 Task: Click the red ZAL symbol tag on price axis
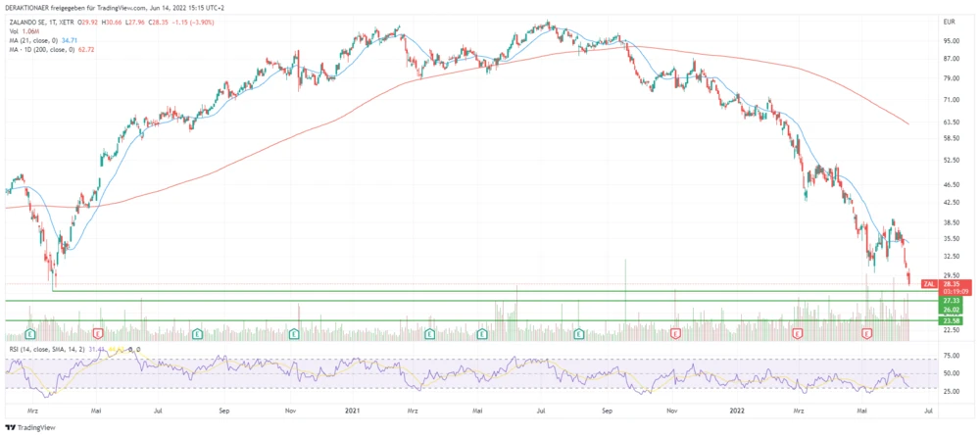click(929, 284)
